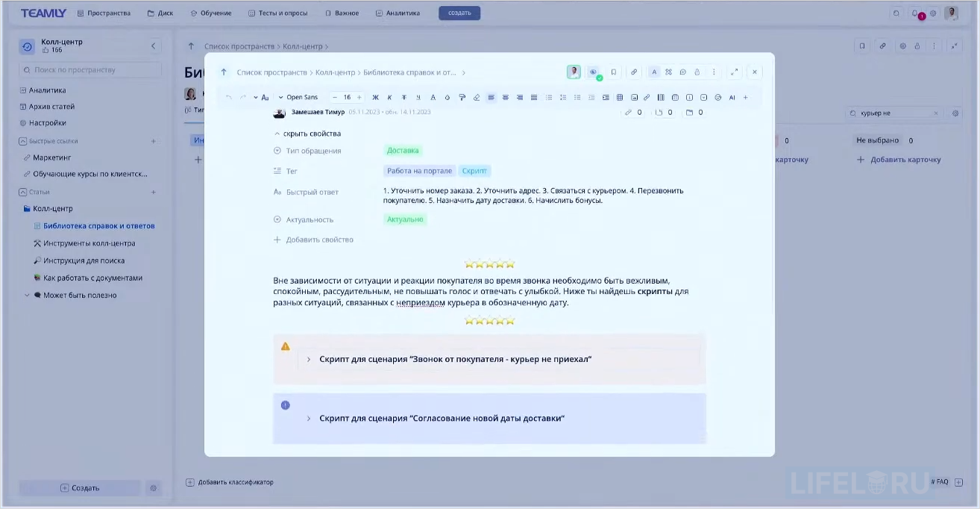This screenshot has height=509, width=980.
Task: Open the Диск menu in the top bar
Action: coord(160,13)
